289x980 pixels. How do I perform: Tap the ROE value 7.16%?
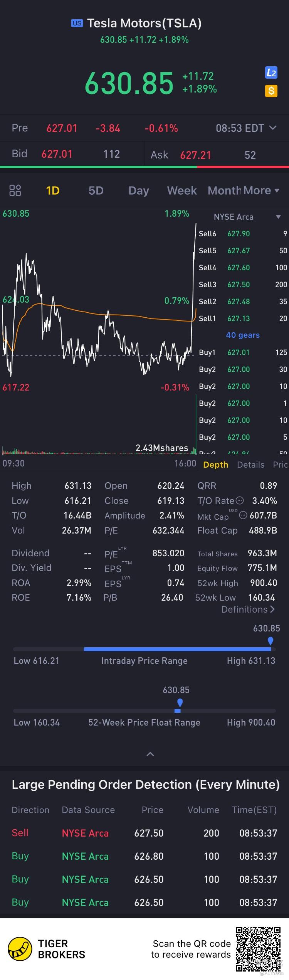click(79, 598)
